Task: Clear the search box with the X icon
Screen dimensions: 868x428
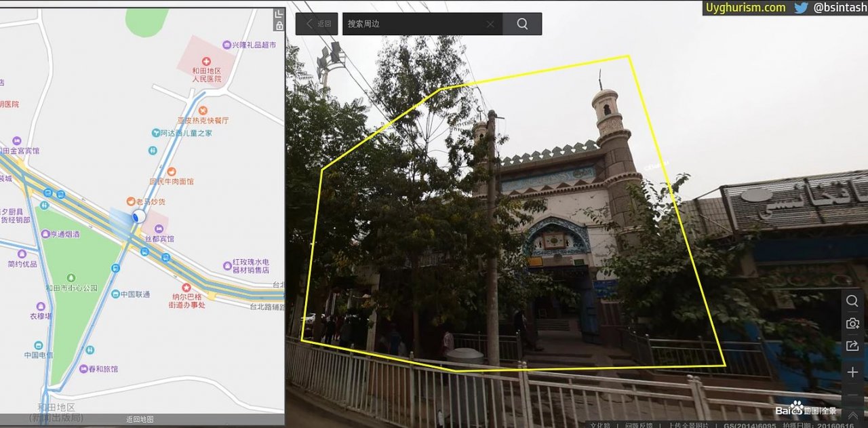Action: pyautogui.click(x=490, y=24)
